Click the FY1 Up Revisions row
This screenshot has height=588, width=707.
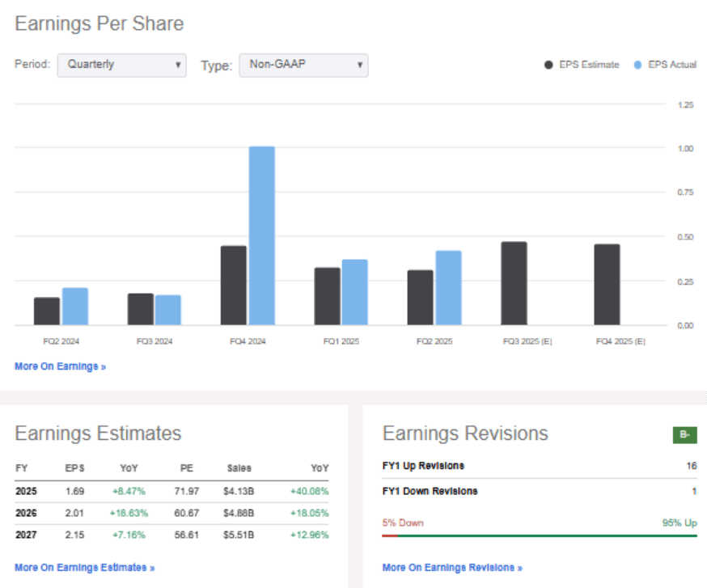pos(539,466)
